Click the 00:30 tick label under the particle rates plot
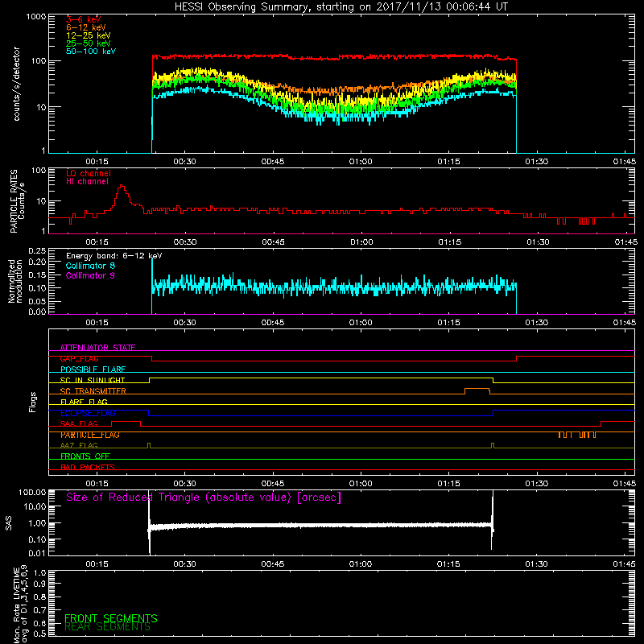This screenshot has height=644, width=644. tap(185, 242)
